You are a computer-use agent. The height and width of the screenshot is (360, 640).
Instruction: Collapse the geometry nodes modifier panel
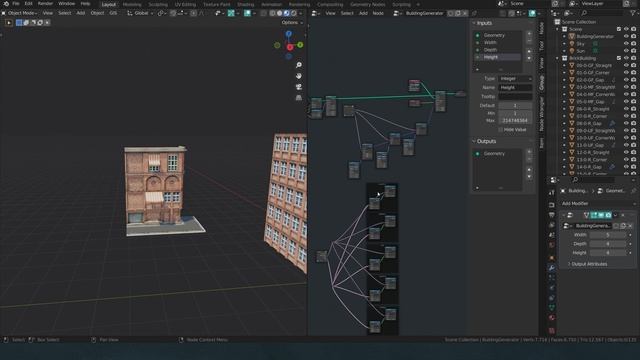point(564,215)
